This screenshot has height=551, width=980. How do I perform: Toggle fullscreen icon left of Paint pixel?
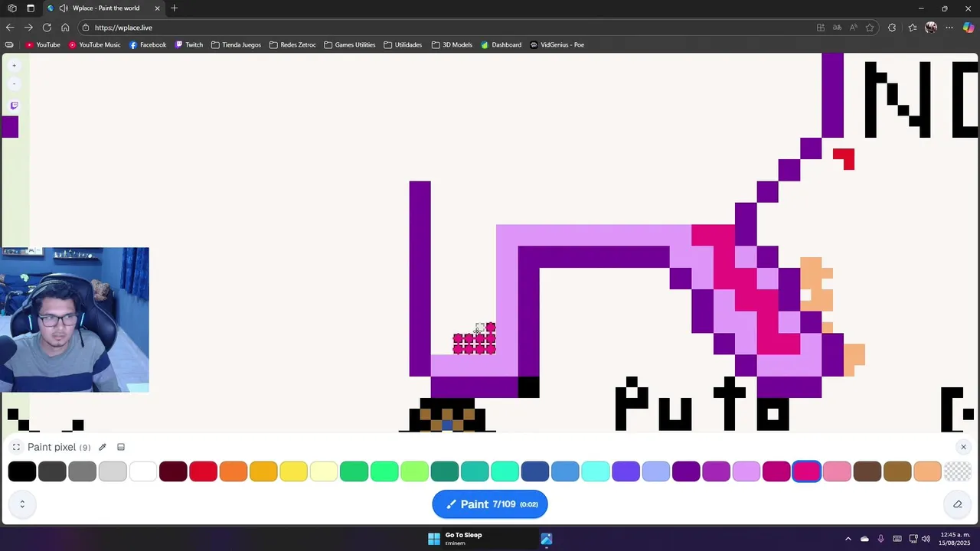[16, 447]
